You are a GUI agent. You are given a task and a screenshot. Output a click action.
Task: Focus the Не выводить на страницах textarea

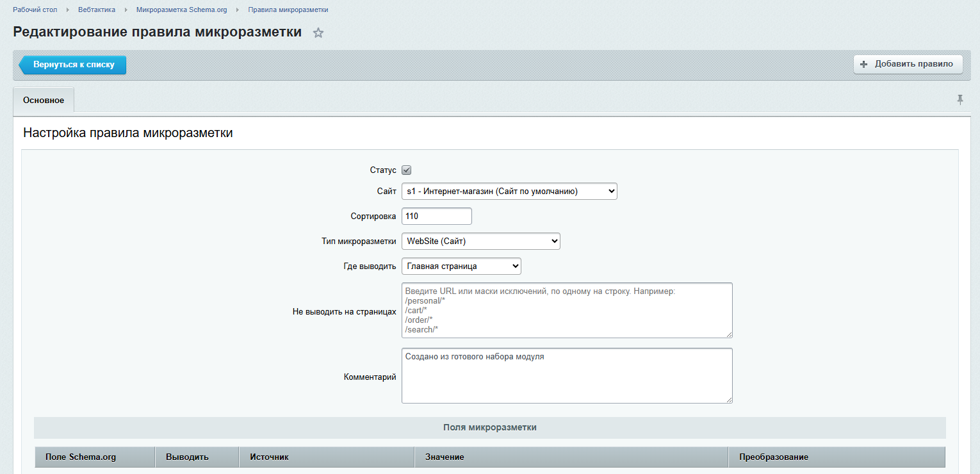click(567, 310)
